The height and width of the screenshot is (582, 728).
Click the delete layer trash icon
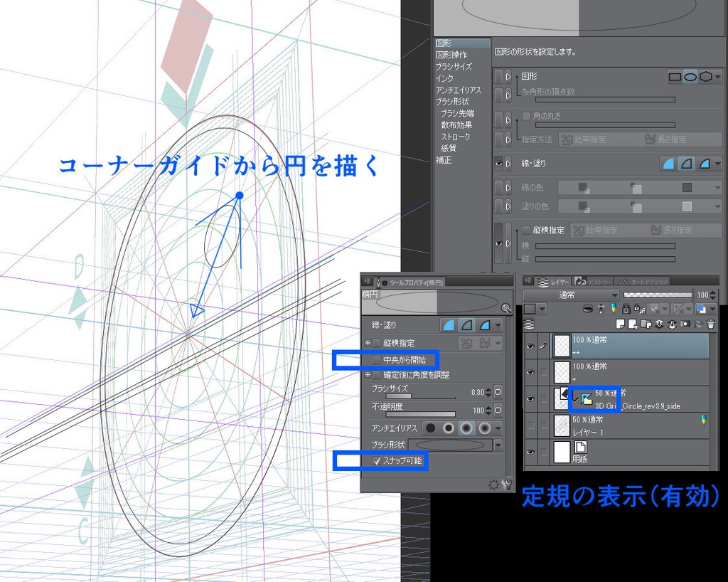coord(710,324)
